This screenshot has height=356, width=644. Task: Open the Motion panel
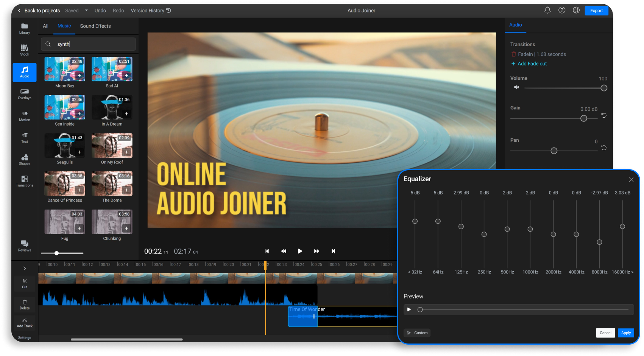[x=24, y=115]
